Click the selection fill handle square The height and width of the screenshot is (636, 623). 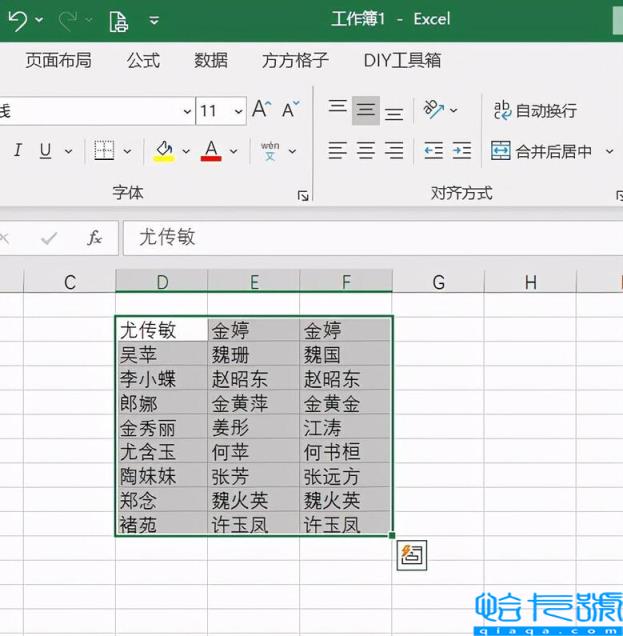tap(392, 535)
